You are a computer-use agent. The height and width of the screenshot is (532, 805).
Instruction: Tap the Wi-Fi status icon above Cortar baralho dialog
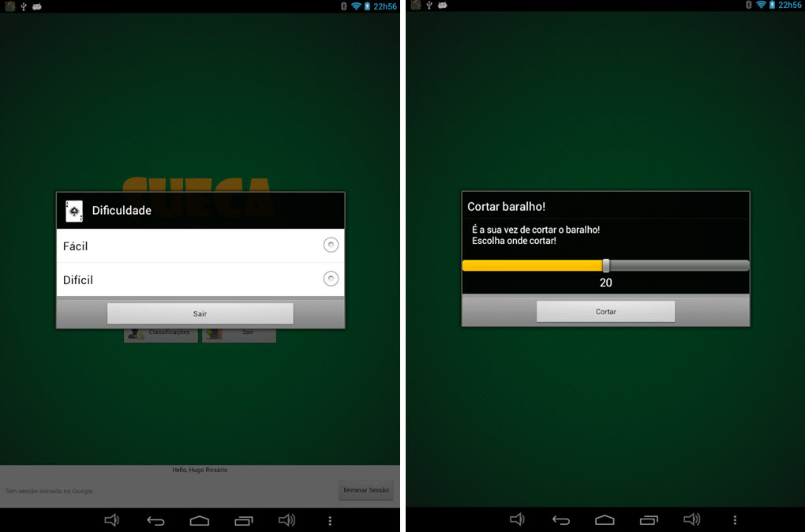tap(761, 6)
